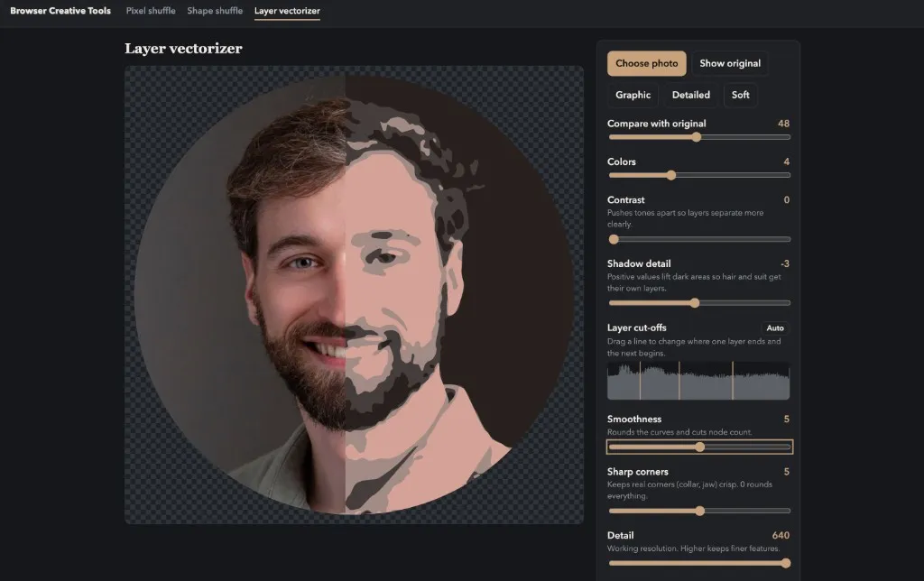Click the Colors slider handle
This screenshot has width=924, height=581.
pos(671,175)
